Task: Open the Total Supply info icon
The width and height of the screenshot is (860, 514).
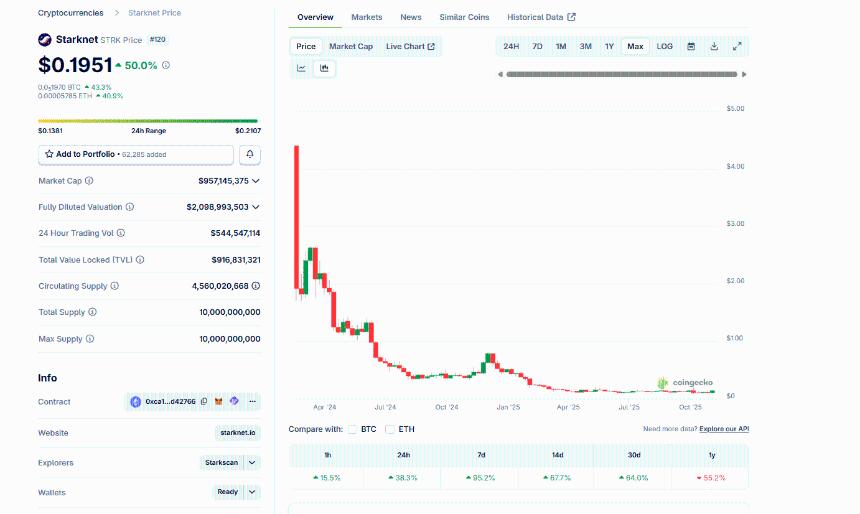Action: [x=92, y=312]
